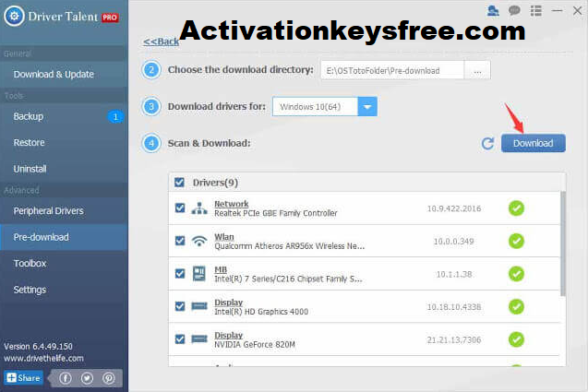Click the Wlan wireless icon
The image size is (588, 392).
coord(199,241)
